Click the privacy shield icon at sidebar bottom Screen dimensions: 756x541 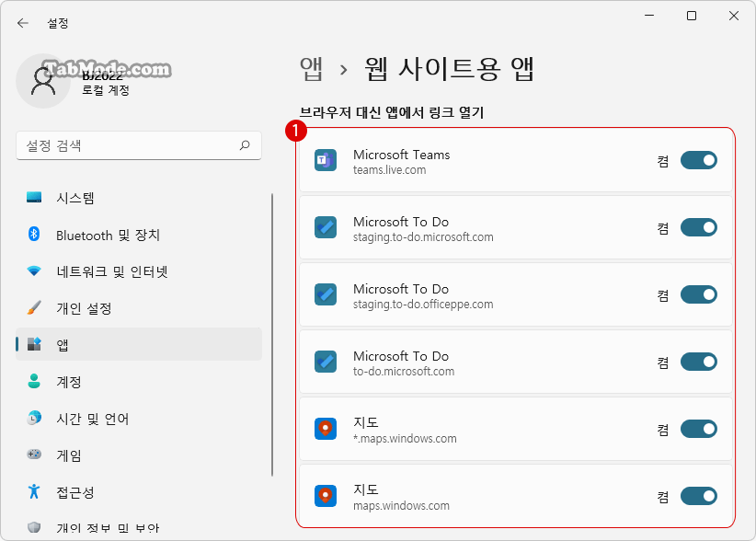coord(34,527)
